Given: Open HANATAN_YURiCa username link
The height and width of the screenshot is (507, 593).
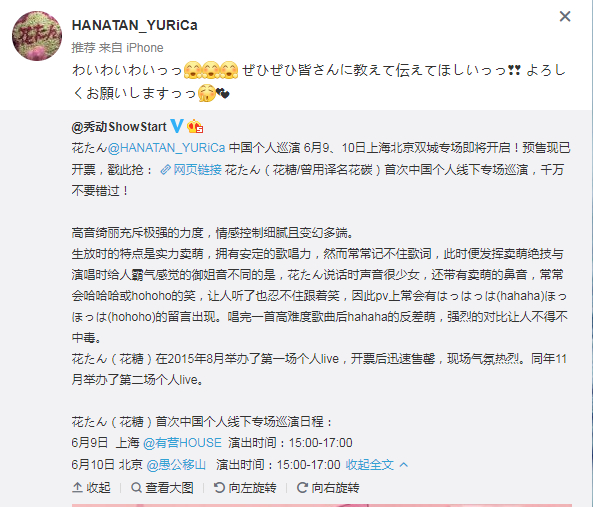Looking at the screenshot, I should (135, 25).
